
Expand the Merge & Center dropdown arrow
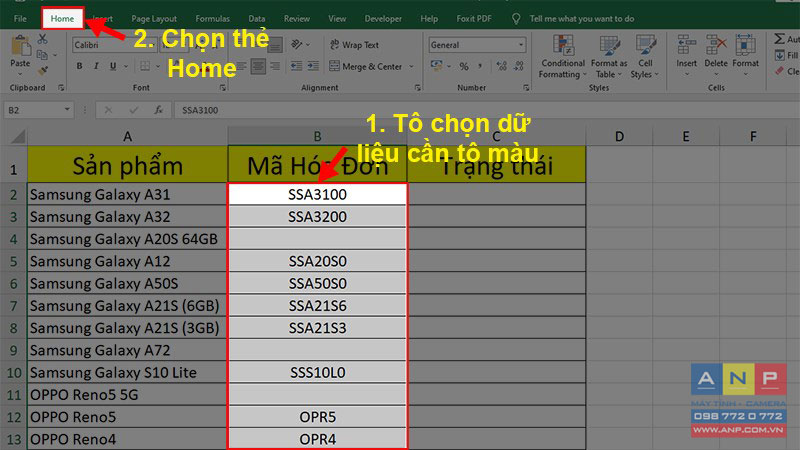pos(411,66)
